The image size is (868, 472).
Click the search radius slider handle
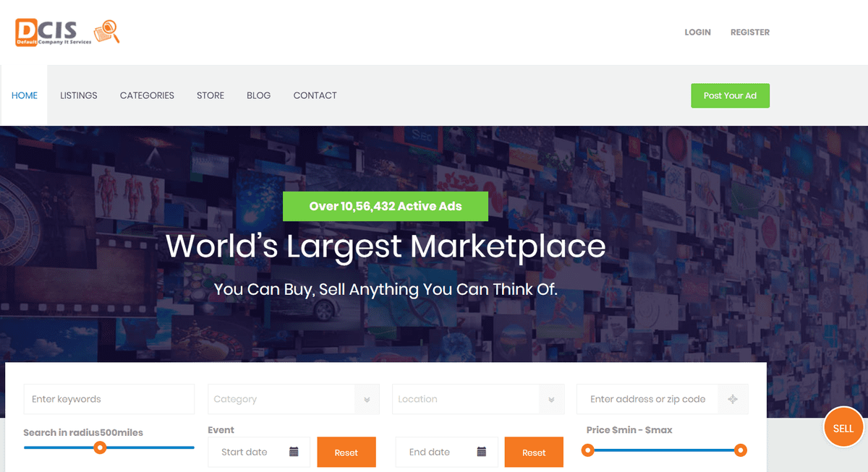click(x=101, y=447)
